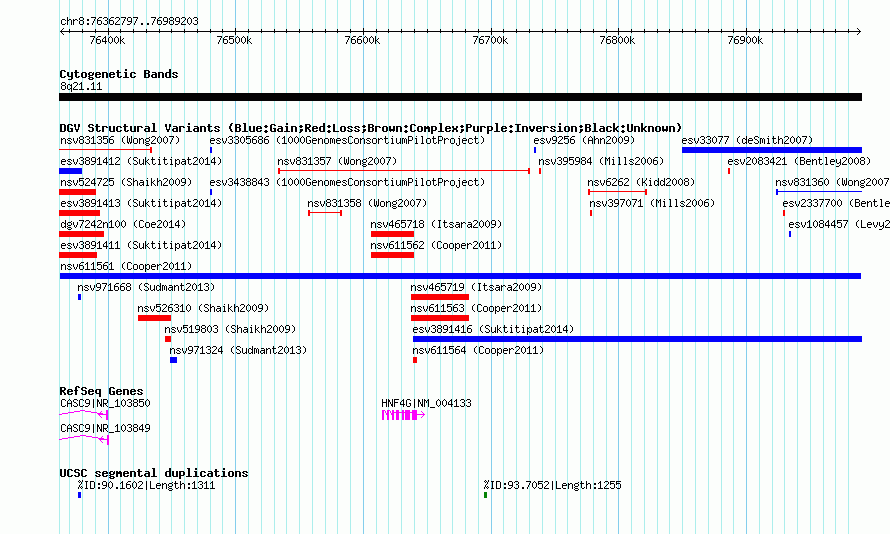The width and height of the screenshot is (890, 534).
Task: Click the esv9256 (Ahn2009) variant label
Action: (584, 140)
